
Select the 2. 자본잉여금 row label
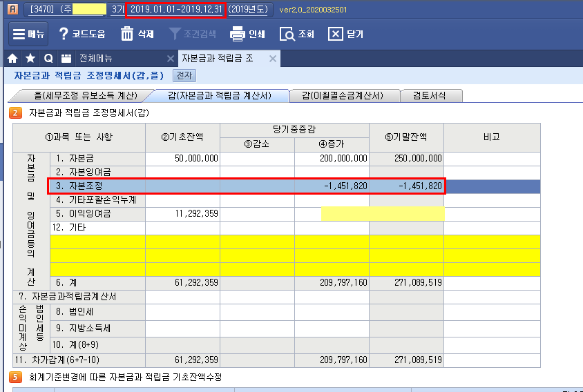tap(97, 172)
